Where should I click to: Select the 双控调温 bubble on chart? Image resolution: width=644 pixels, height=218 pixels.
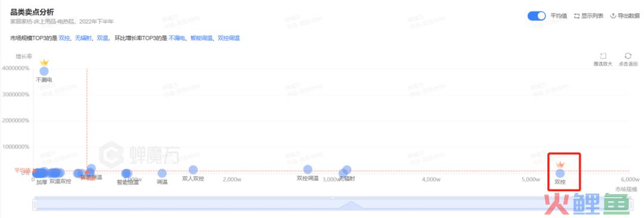(x=308, y=170)
